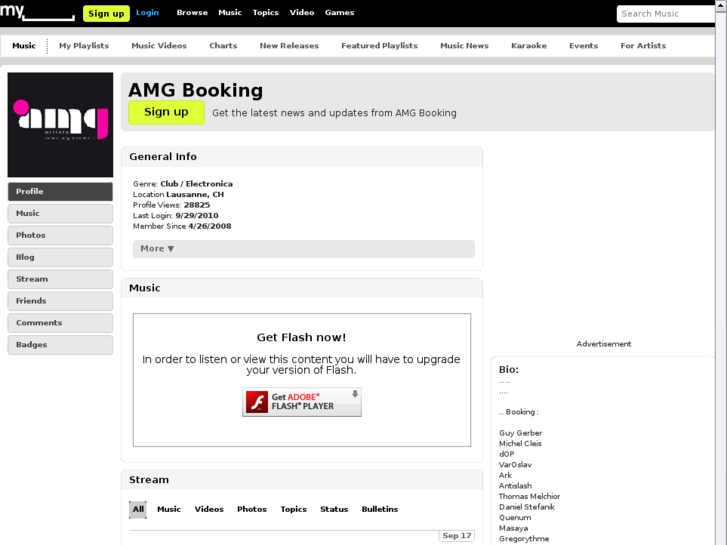Open the Music item in the black top bar
Screen dimensions: 727x545
(230, 13)
